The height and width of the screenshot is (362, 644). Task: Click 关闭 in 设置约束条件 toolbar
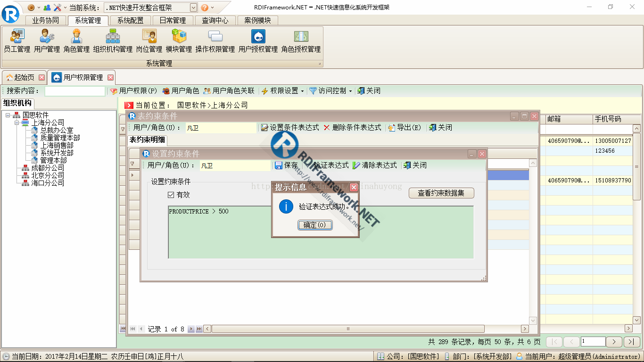coord(415,165)
